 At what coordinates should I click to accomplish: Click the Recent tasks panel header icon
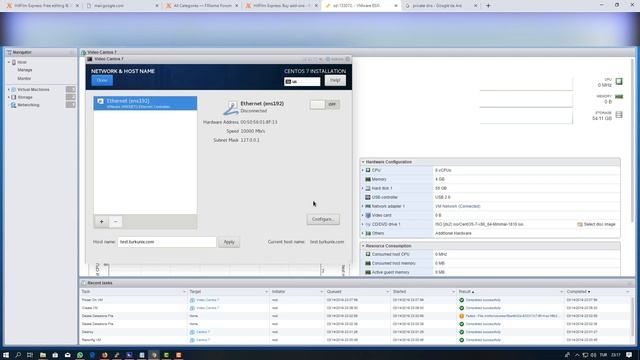[x=84, y=283]
